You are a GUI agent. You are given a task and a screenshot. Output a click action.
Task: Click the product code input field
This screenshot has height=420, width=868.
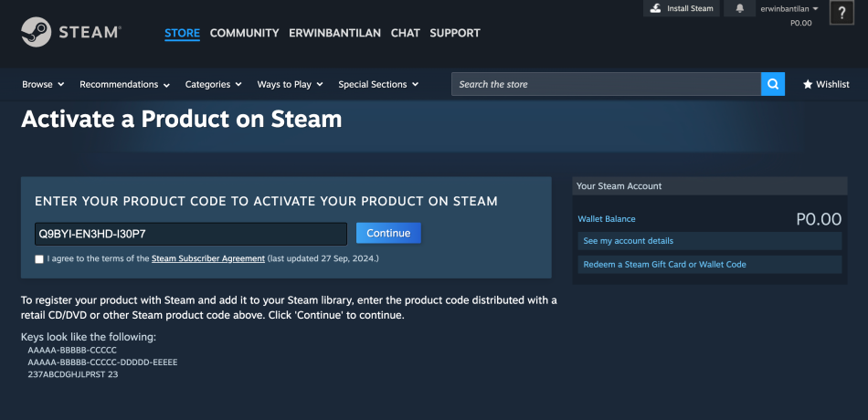(190, 234)
